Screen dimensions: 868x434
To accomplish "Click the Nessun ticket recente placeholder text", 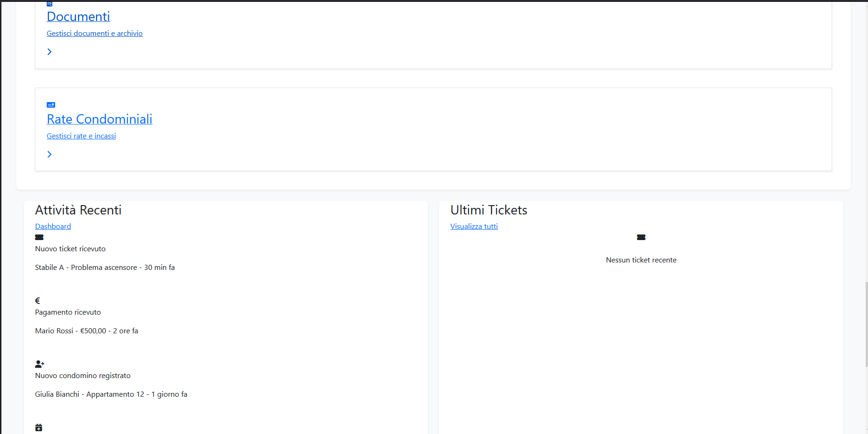I will 641,260.
